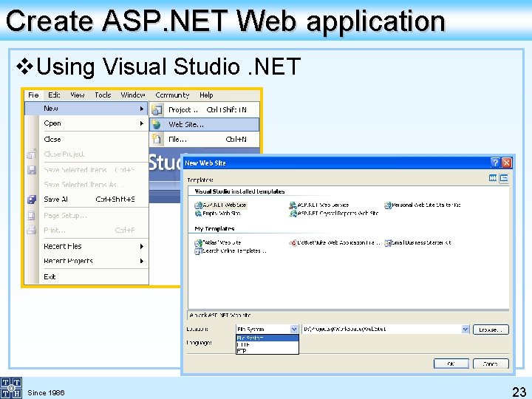Open the project path dropdown arrow
This screenshot has width=532, height=399.
(465, 329)
